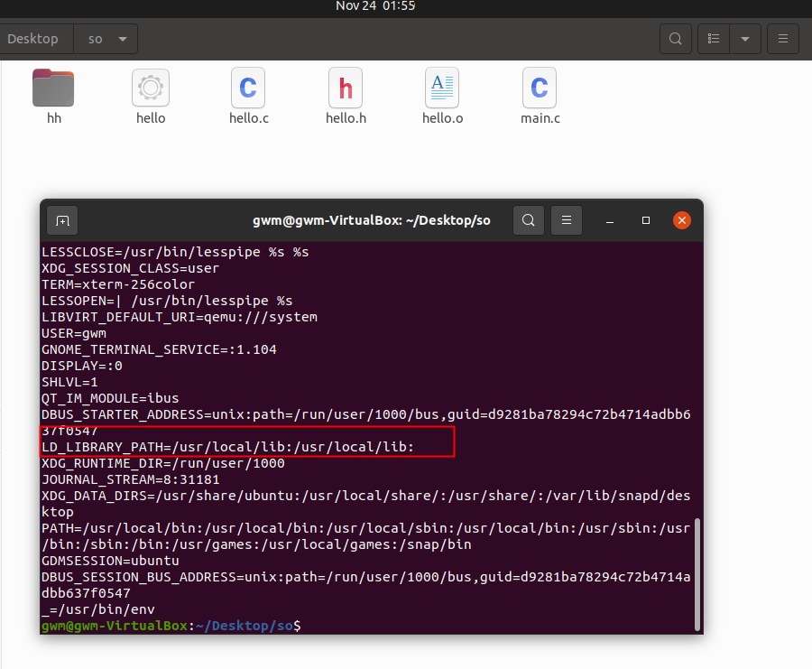Click the TERM=xterm-256color line
Screen dimensions: 812x669
coord(118,284)
